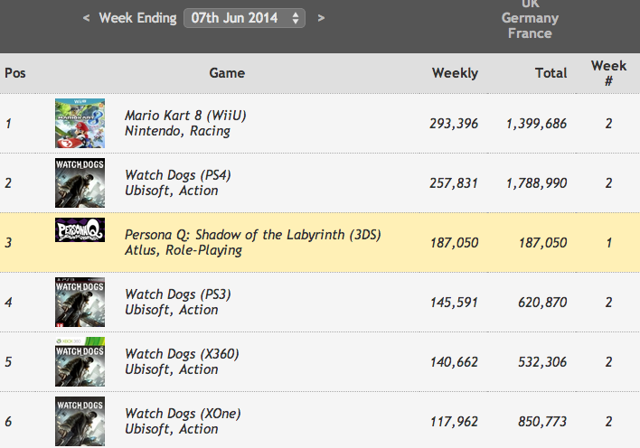The height and width of the screenshot is (448, 640).
Task: Open the Mario Kart 8 box art thumbnail
Action: (80, 123)
